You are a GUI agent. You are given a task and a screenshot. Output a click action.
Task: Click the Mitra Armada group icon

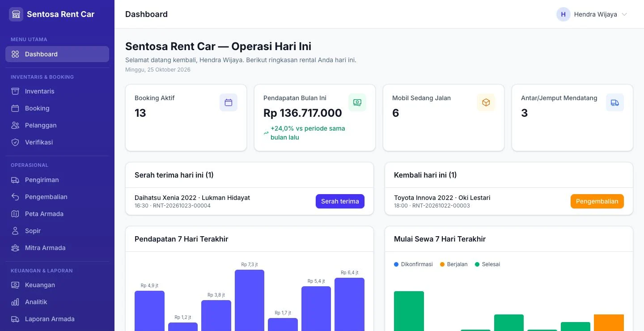(x=15, y=248)
